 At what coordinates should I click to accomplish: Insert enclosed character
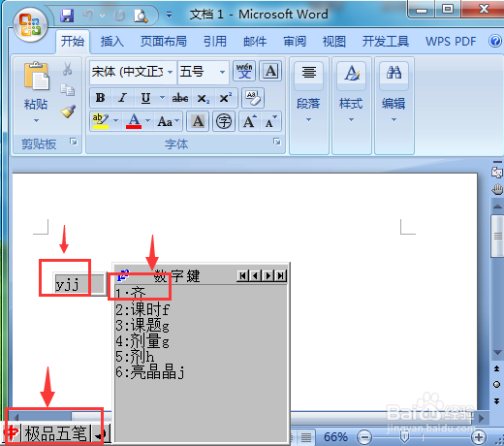pyautogui.click(x=224, y=121)
